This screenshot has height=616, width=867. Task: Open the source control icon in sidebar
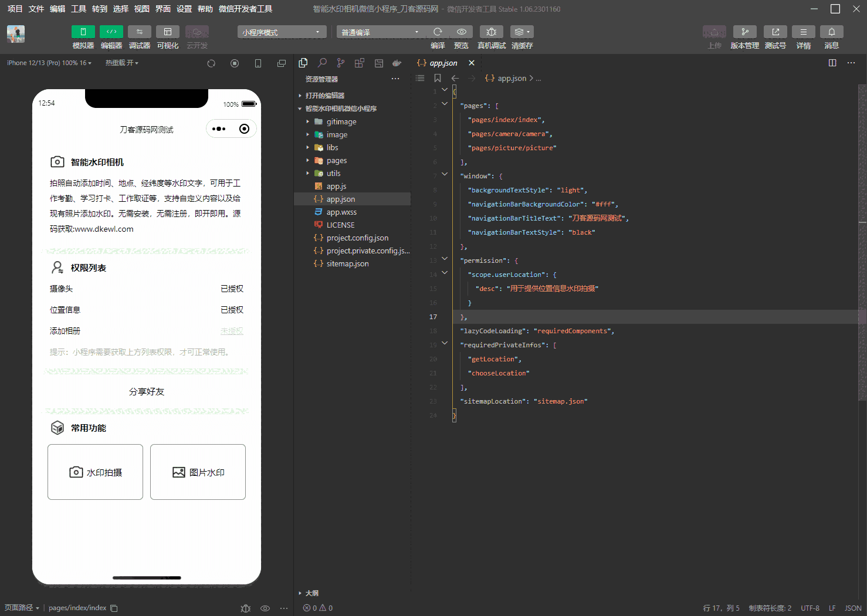(x=341, y=63)
